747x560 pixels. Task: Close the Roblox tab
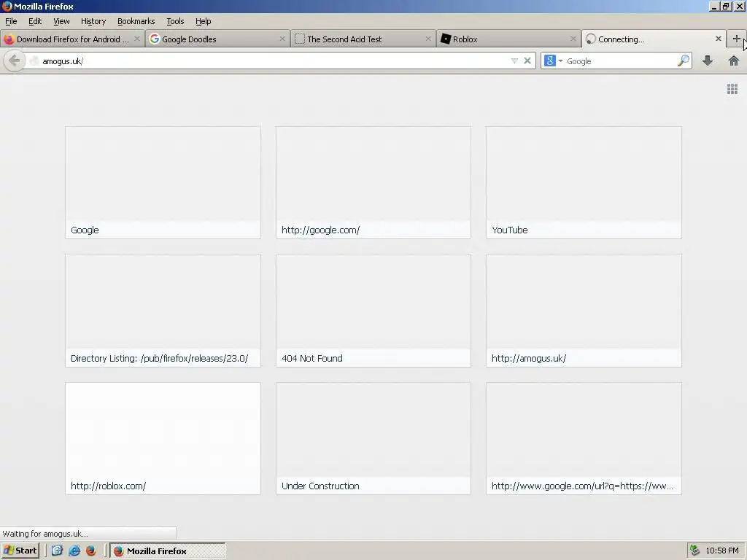(573, 39)
